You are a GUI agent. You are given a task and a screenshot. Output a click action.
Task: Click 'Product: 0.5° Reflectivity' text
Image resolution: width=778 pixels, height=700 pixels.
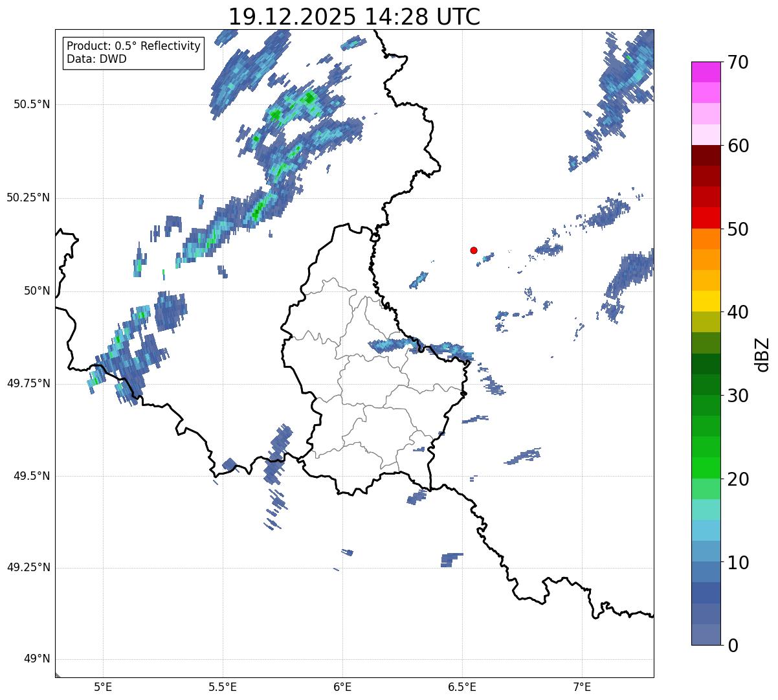pyautogui.click(x=133, y=47)
